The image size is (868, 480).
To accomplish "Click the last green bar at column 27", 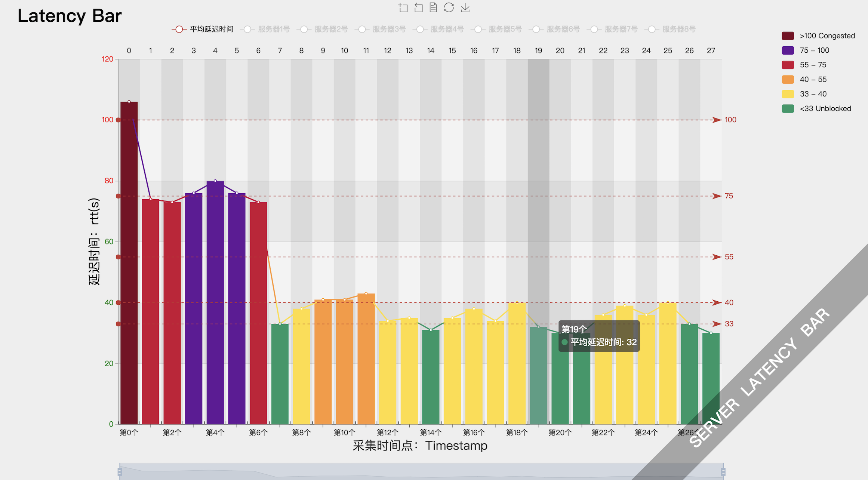I will [711, 379].
